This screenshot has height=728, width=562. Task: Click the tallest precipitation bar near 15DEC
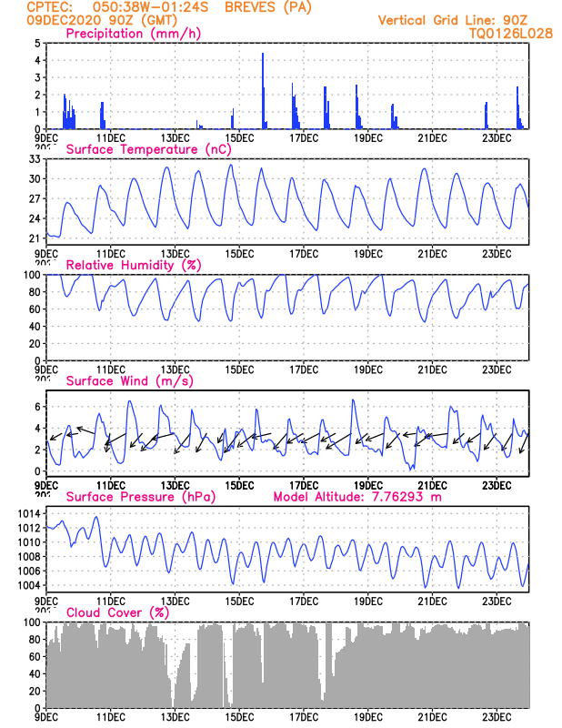(263, 90)
